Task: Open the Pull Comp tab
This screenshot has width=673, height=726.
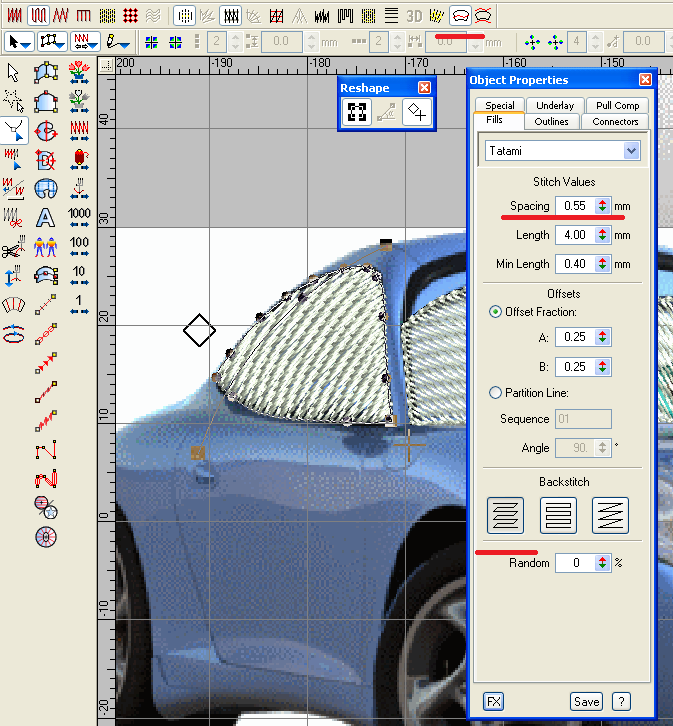Action: point(617,105)
